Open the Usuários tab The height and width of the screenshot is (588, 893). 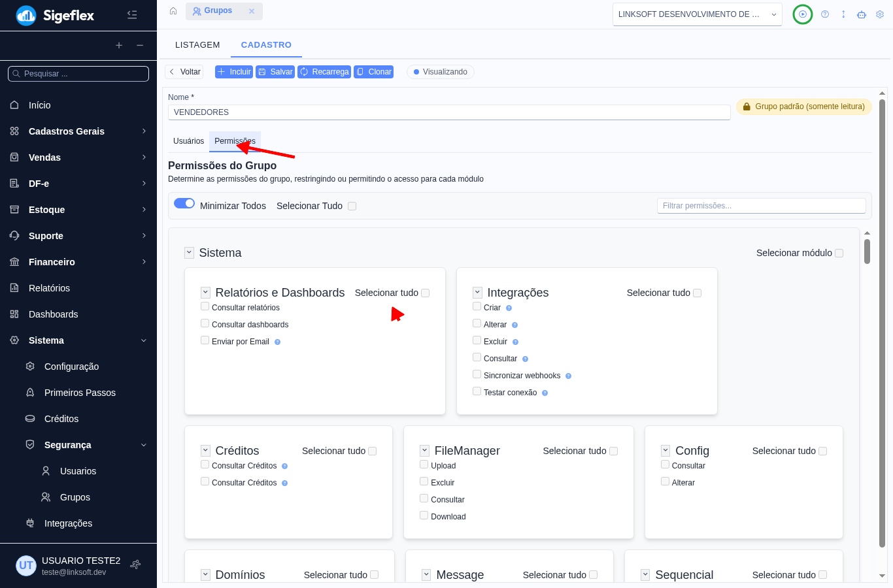coord(188,141)
